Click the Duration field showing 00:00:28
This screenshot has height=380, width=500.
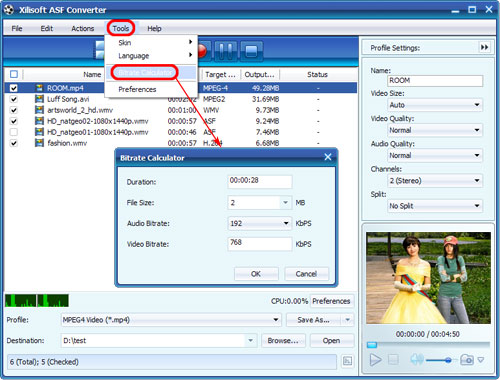point(260,182)
